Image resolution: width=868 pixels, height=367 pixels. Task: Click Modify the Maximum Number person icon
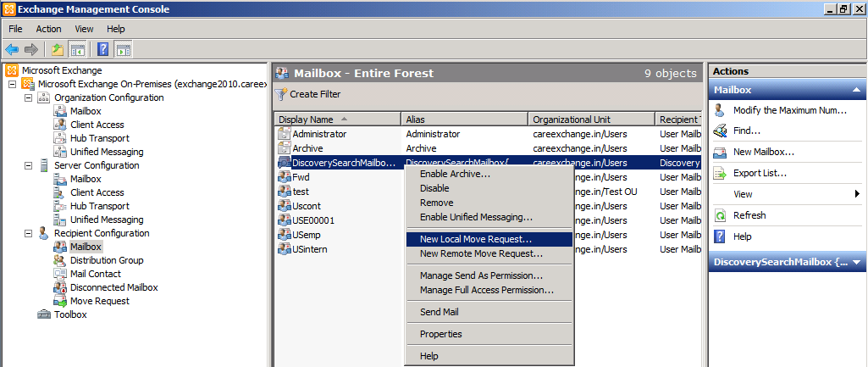(x=720, y=110)
